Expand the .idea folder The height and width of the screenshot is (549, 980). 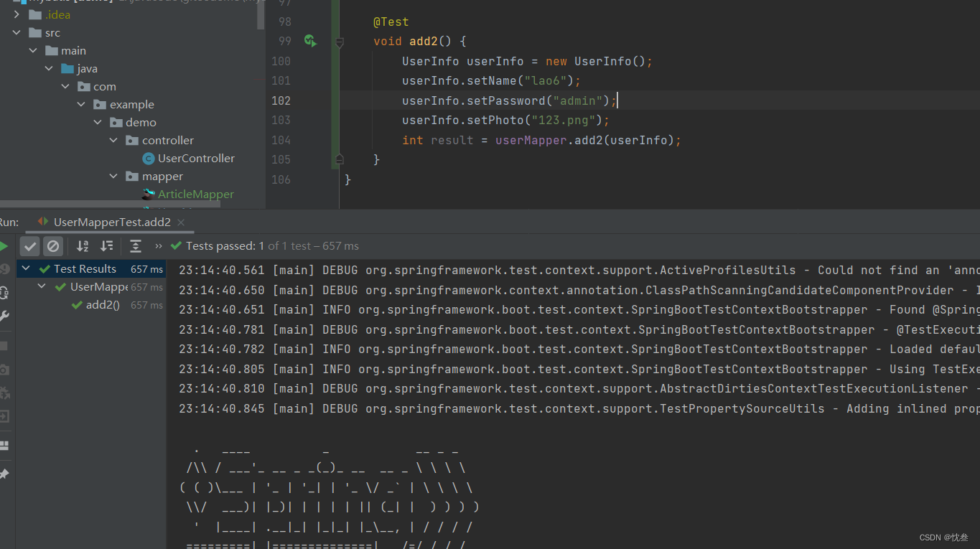pyautogui.click(x=17, y=14)
